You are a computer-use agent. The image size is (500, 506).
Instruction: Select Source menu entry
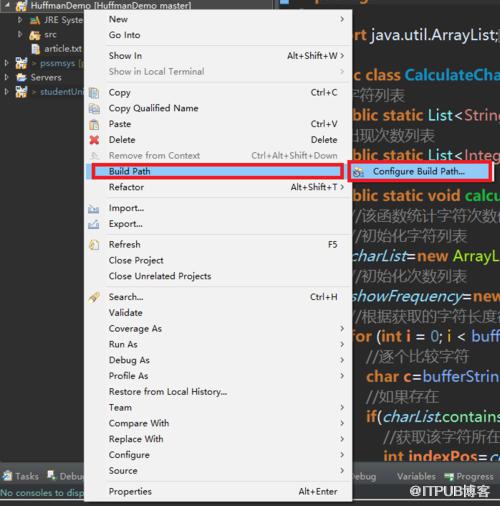click(219, 471)
